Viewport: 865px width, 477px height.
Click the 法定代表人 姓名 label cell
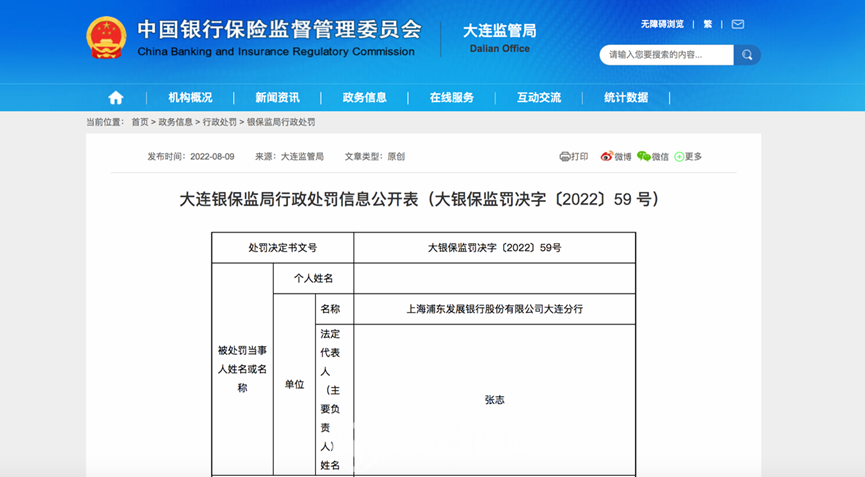[334, 400]
